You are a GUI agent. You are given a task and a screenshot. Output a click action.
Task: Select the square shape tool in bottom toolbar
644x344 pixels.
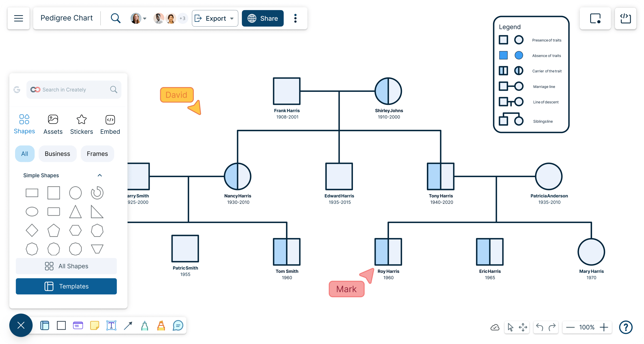tap(61, 325)
